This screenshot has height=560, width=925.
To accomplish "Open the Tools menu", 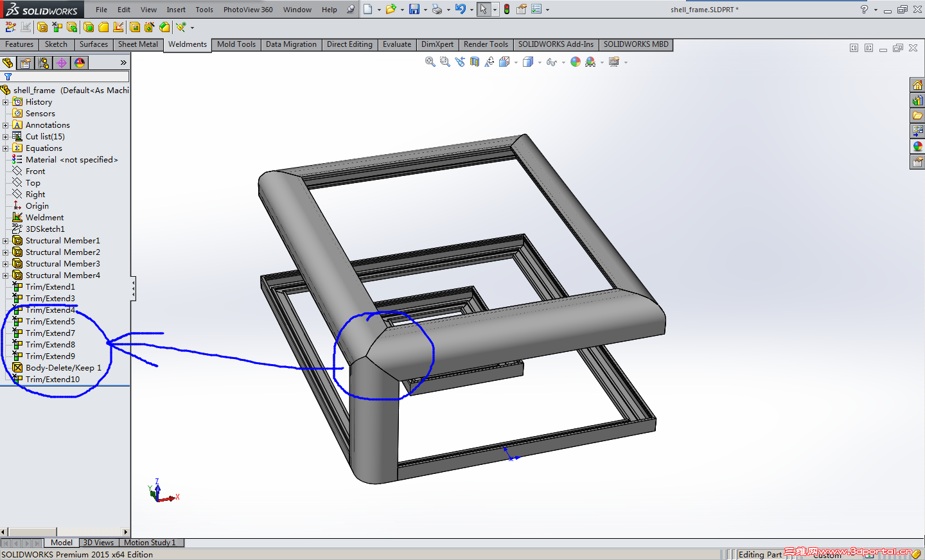I will 204,10.
